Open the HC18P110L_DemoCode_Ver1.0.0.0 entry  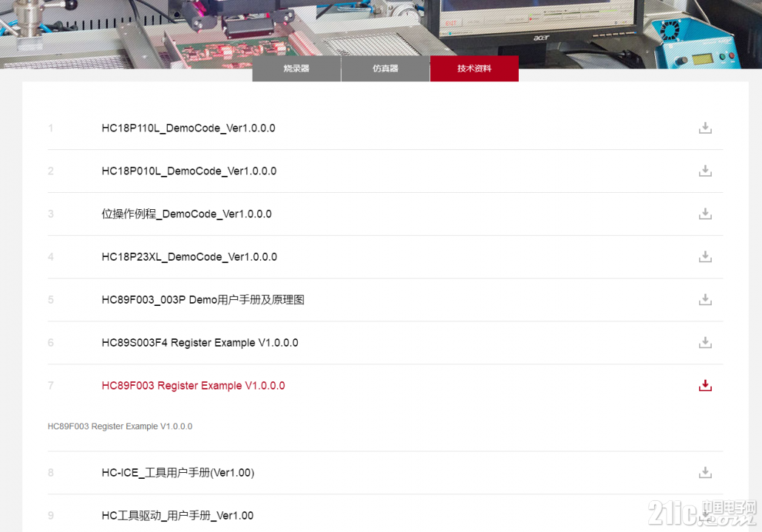(x=188, y=129)
